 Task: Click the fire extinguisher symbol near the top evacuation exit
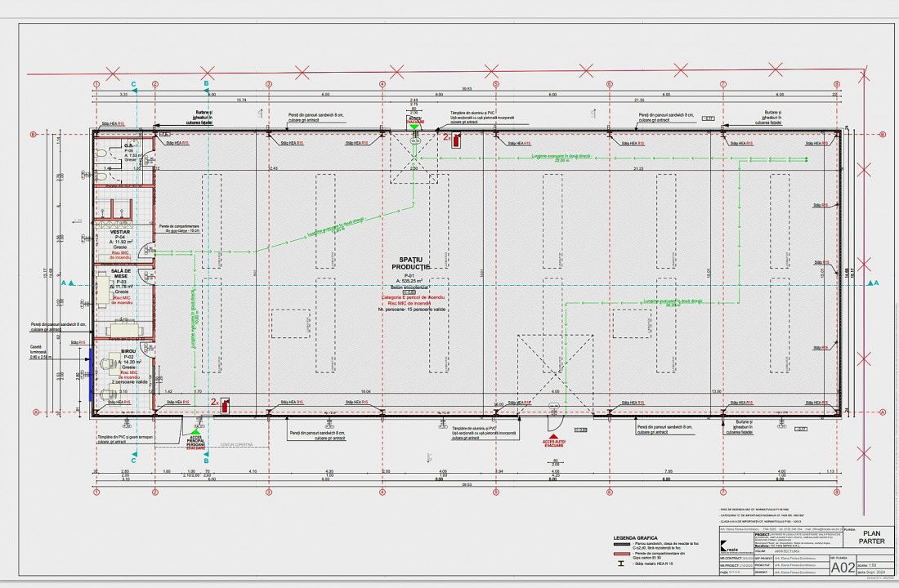[455, 140]
